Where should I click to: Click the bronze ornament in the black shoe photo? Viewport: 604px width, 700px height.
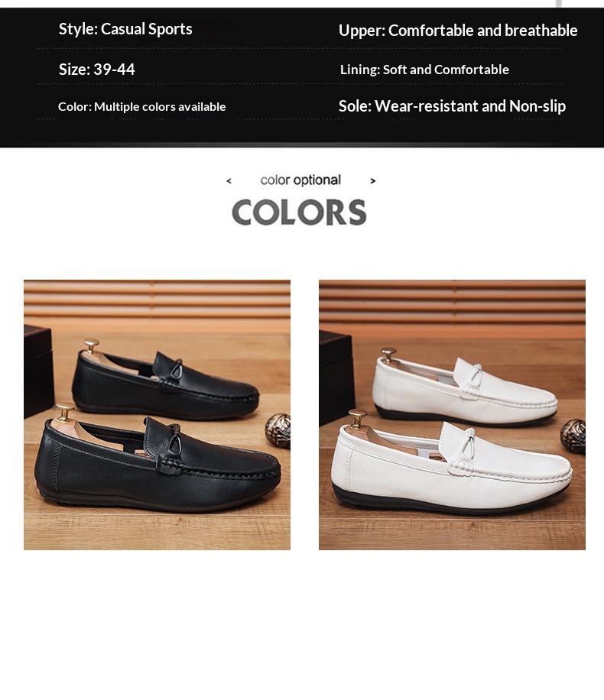tap(278, 430)
